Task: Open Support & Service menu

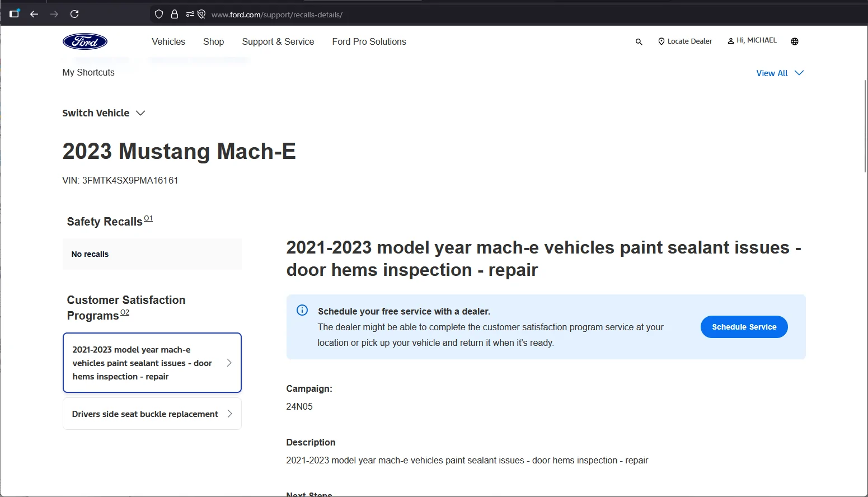Action: (278, 41)
